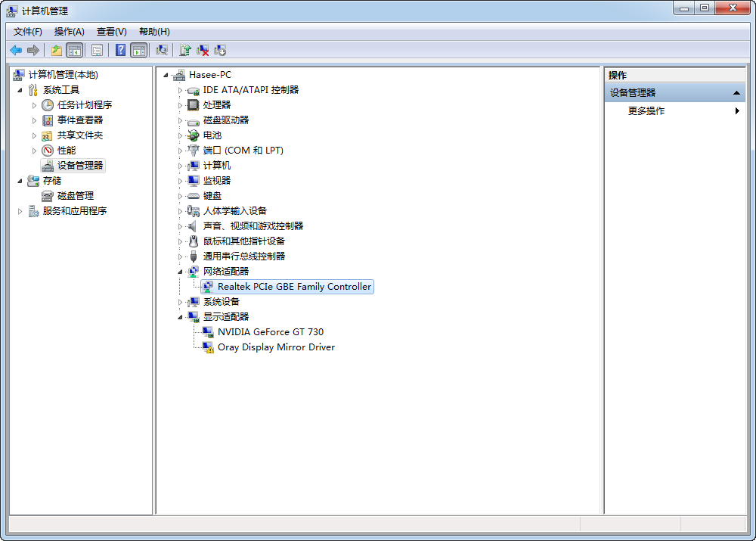756x541 pixels.
Task: Open the 查看(V) menu
Action: click(x=111, y=32)
